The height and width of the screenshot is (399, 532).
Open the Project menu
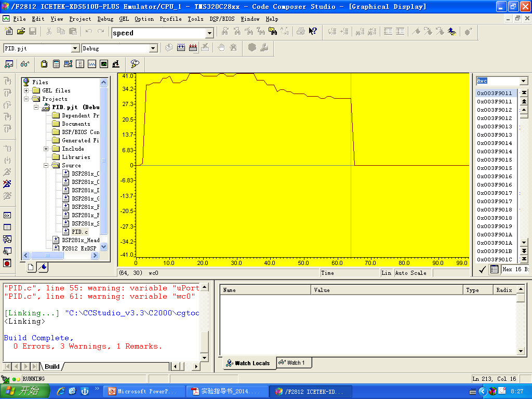click(x=80, y=19)
